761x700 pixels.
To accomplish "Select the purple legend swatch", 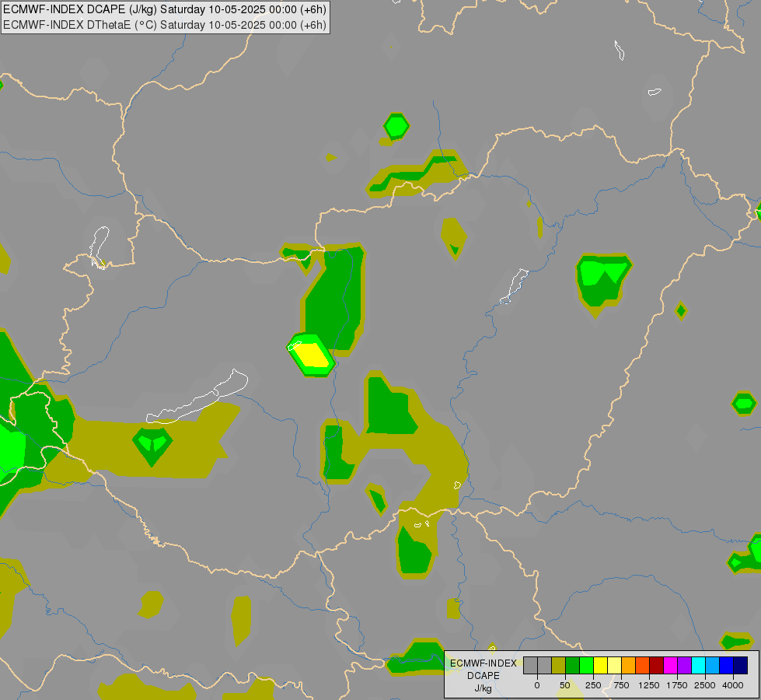I will (684, 666).
